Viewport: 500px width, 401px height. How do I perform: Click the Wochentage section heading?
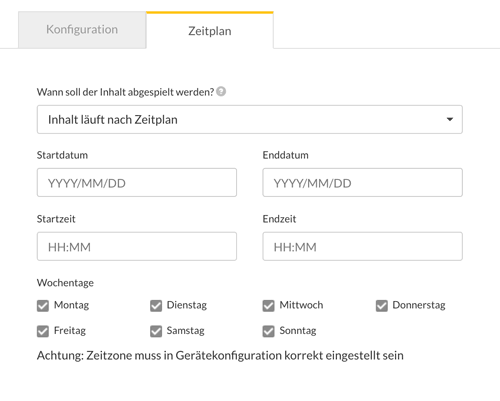pyautogui.click(x=65, y=283)
